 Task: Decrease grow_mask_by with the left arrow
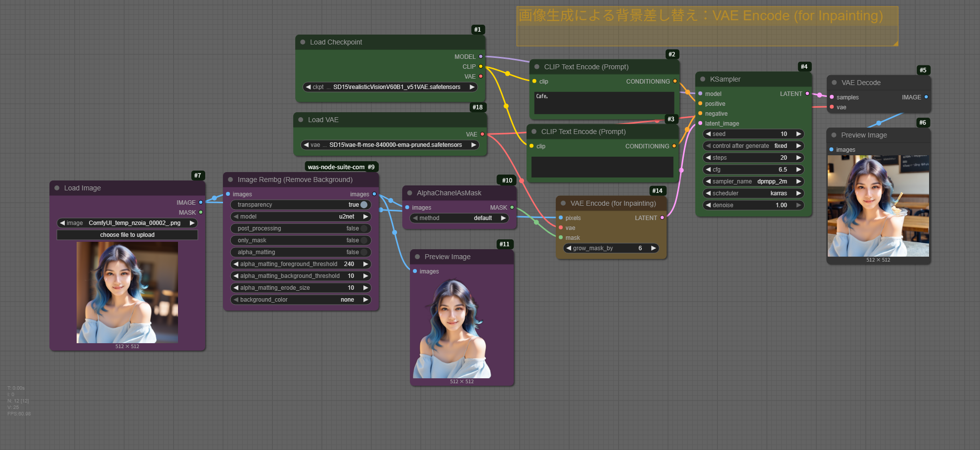pos(569,248)
